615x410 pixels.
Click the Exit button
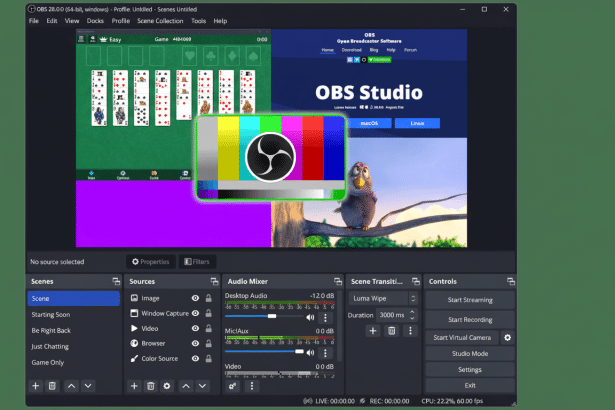pyautogui.click(x=470, y=385)
